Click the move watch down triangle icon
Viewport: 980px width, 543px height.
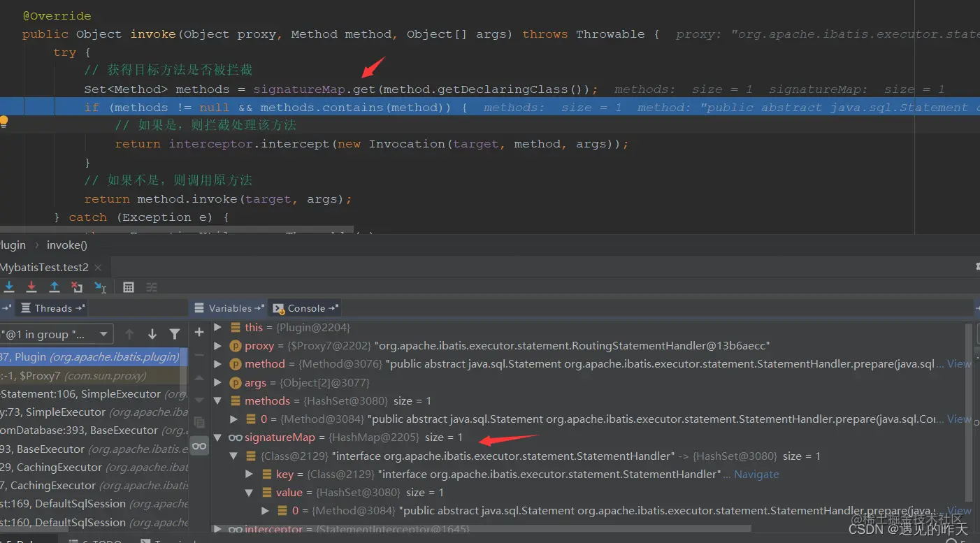(199, 400)
